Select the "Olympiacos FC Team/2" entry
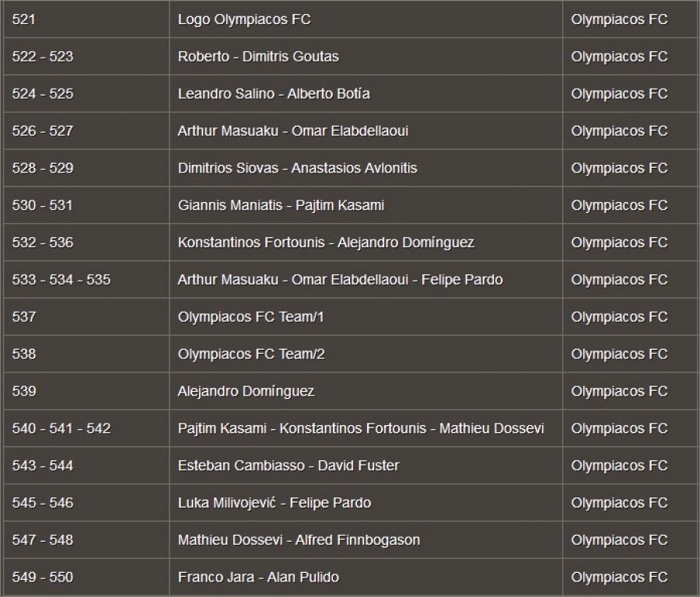 click(251, 354)
